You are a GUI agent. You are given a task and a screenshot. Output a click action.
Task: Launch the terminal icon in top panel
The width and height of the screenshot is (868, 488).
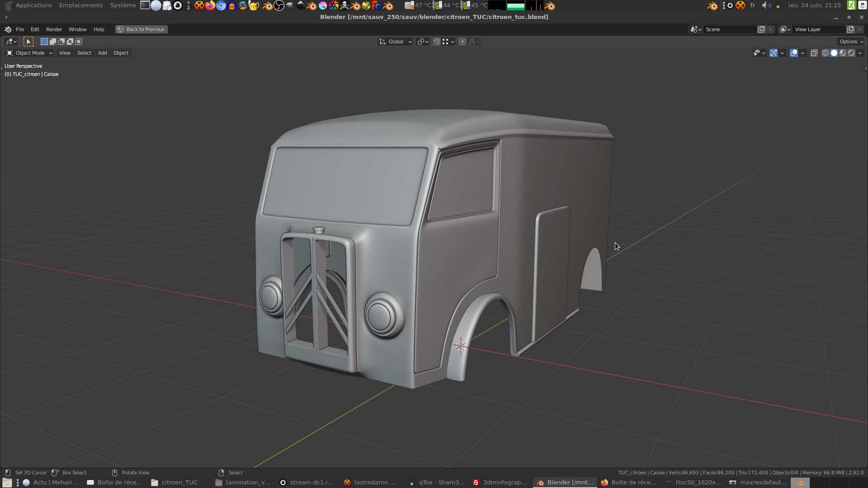(145, 5)
